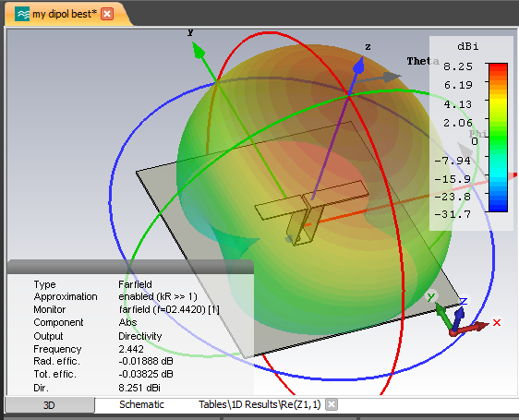
Task: Click the green y-axis arrowhead on the farfield plot
Action: pyautogui.click(x=198, y=50)
